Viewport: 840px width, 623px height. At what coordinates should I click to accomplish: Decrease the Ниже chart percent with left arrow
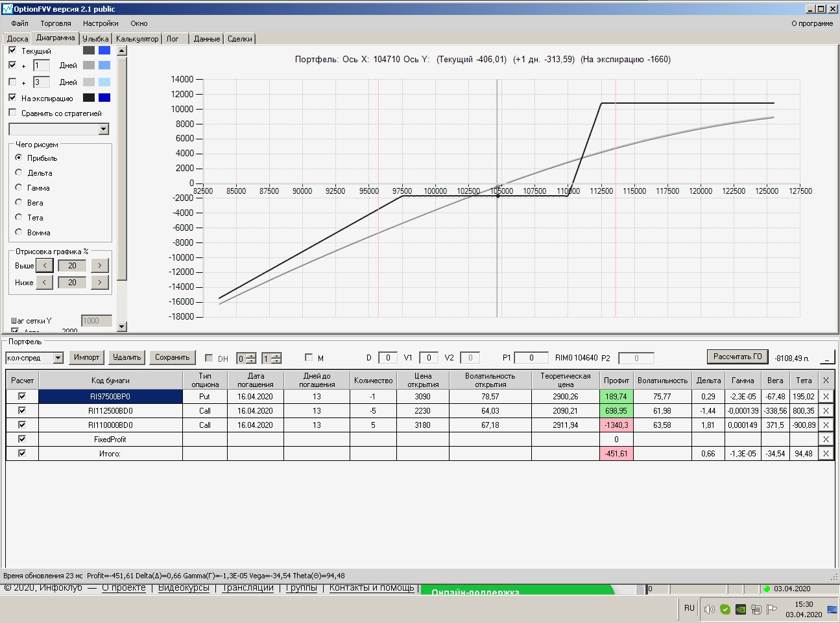(x=45, y=282)
